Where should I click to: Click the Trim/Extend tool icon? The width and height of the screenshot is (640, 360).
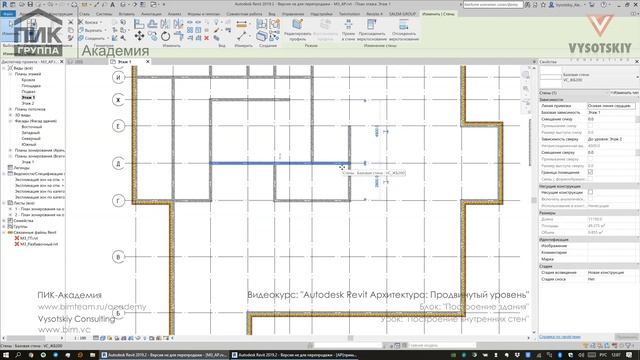tap(178, 36)
